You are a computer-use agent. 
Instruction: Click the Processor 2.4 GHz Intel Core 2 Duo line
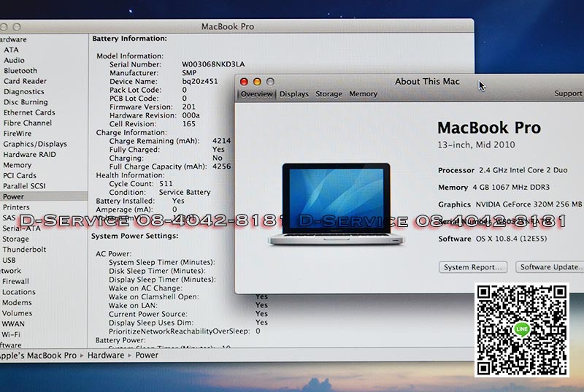(x=503, y=170)
